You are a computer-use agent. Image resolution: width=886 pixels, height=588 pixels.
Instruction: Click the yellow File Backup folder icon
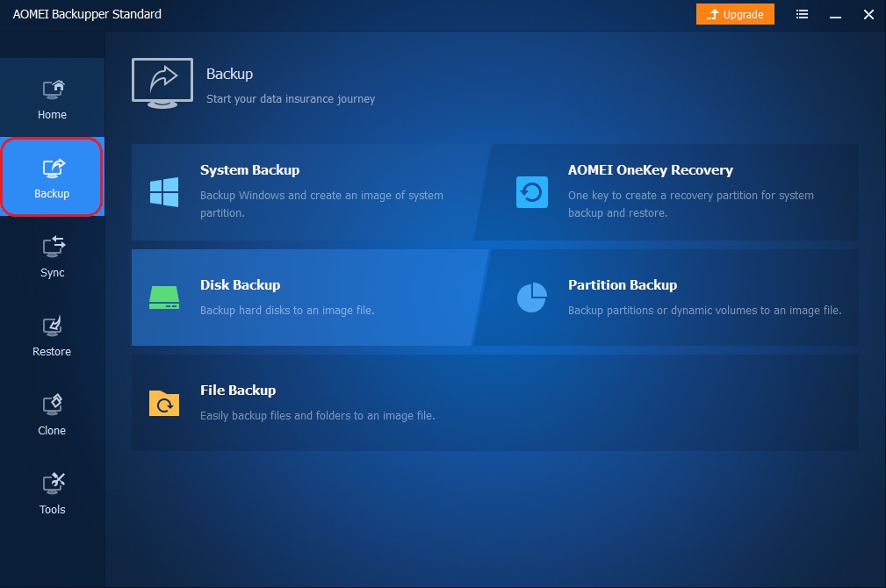pos(164,404)
